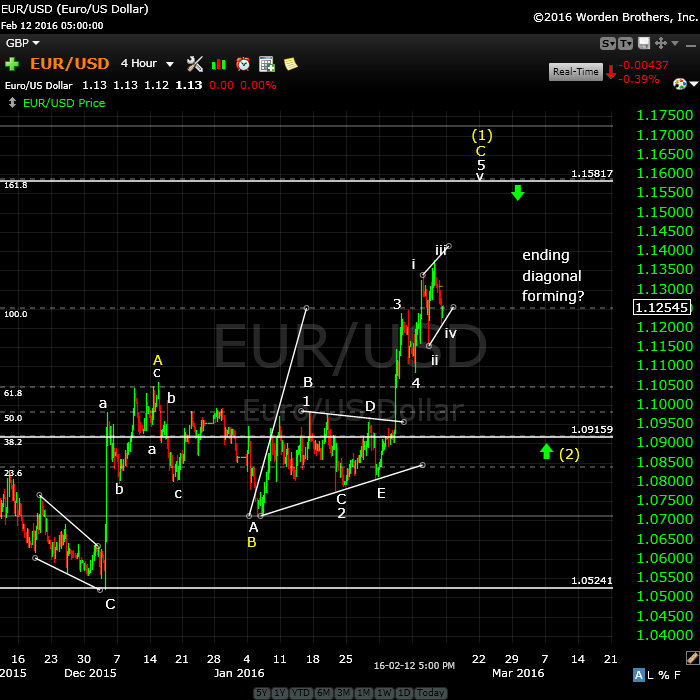Click the 1.15817 horizontal line label

pos(592,174)
